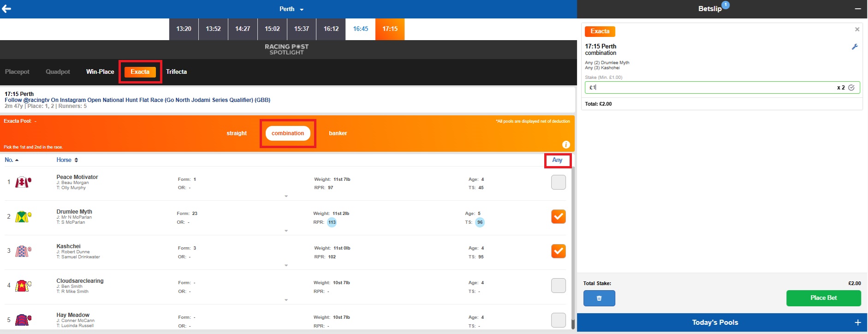Click Hay Meadow jockey silks icon

click(x=23, y=320)
